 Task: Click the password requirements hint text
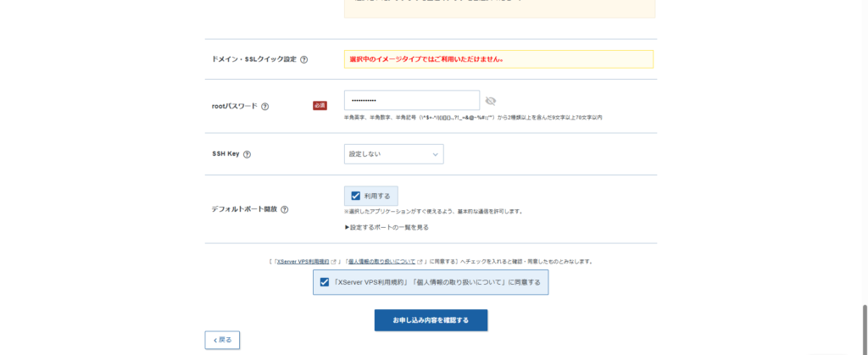coord(473,118)
